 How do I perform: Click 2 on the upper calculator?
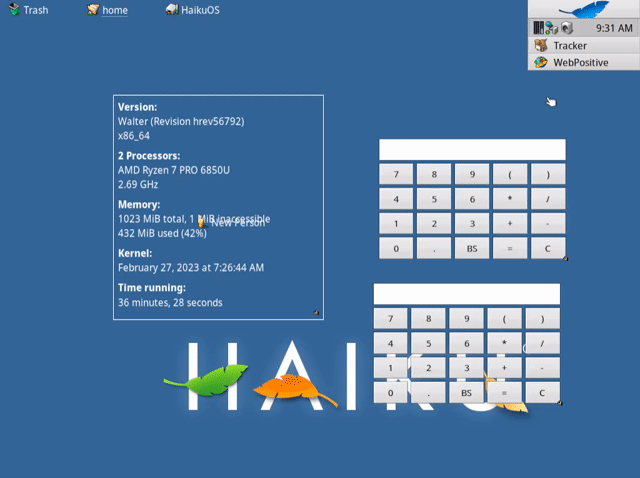pyautogui.click(x=434, y=224)
